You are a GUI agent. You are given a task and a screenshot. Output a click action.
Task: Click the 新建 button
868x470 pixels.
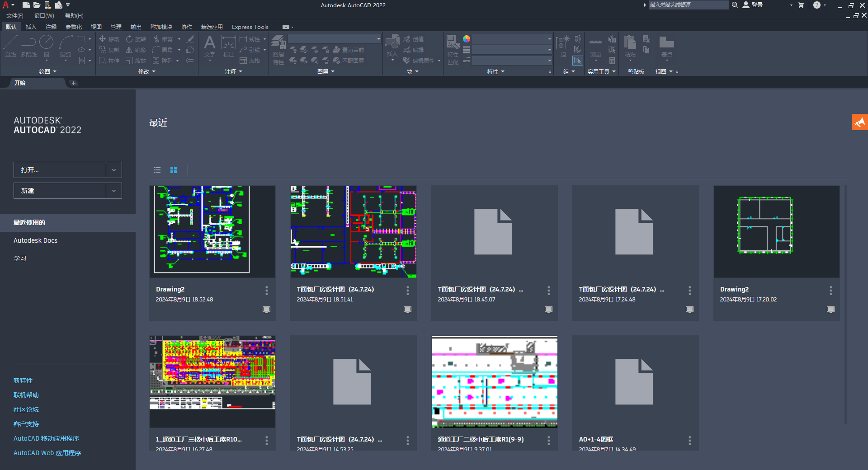pos(60,191)
